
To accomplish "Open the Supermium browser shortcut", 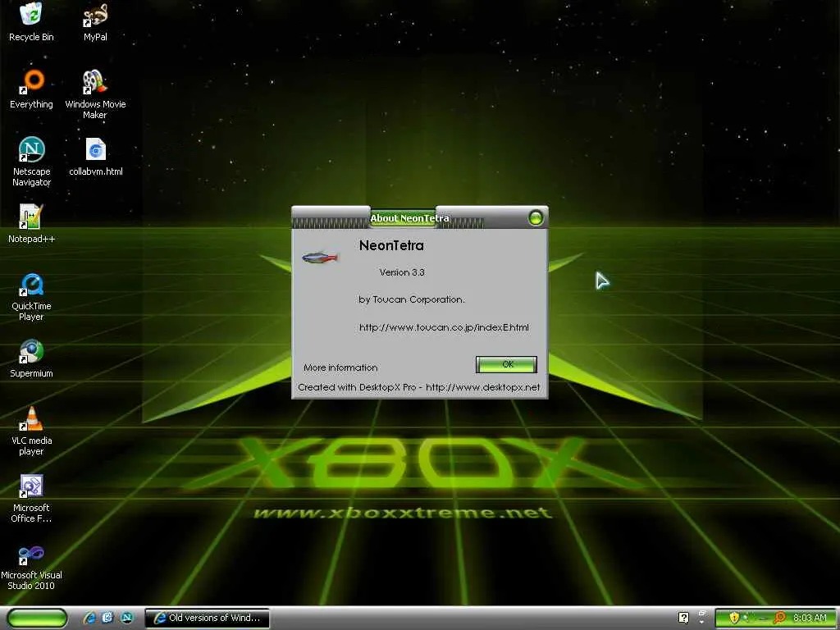I will click(31, 358).
